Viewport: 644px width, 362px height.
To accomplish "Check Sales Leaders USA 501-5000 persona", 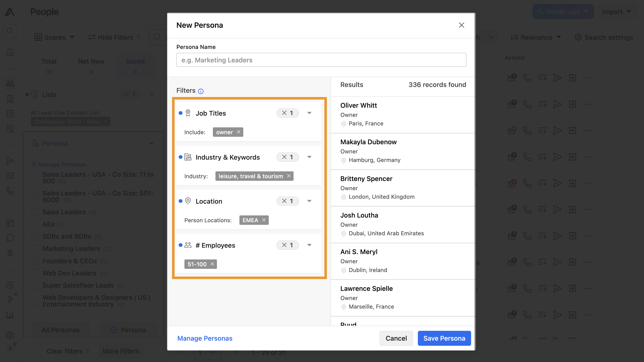I will [x=35, y=196].
